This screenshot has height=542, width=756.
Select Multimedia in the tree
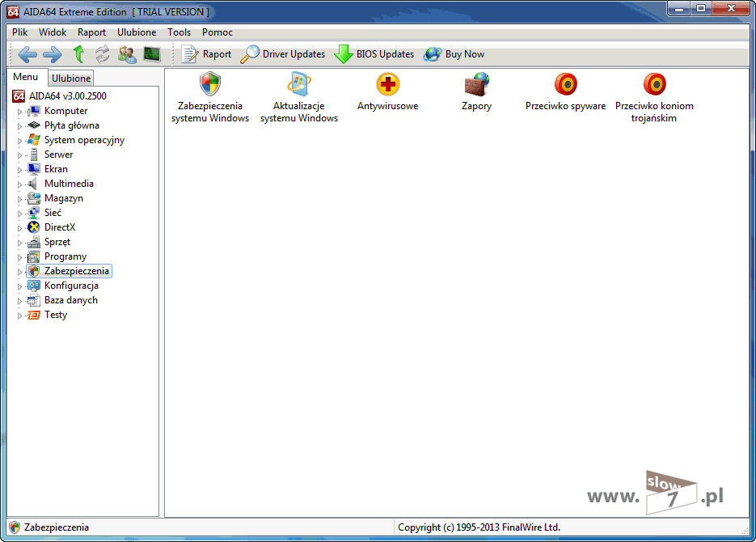(69, 184)
